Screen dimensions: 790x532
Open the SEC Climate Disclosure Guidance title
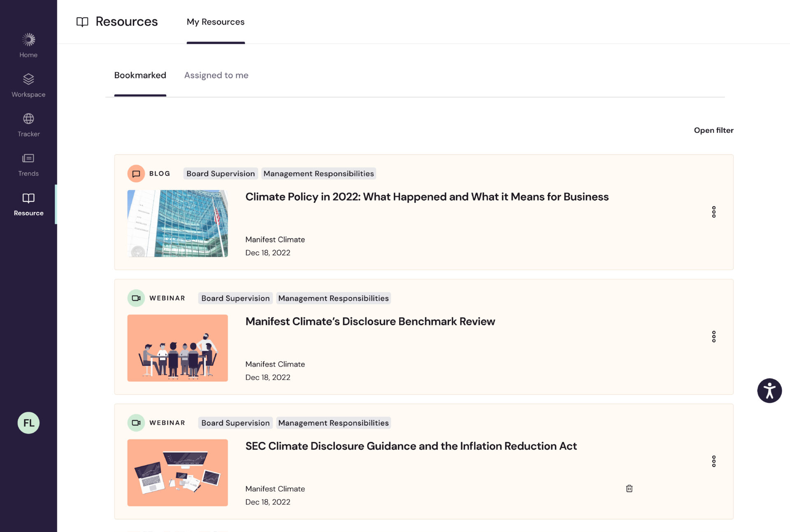coord(411,446)
